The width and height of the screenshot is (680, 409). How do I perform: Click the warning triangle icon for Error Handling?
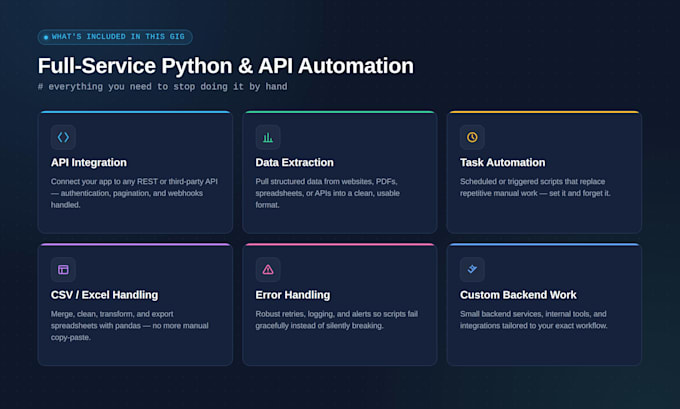(x=268, y=270)
